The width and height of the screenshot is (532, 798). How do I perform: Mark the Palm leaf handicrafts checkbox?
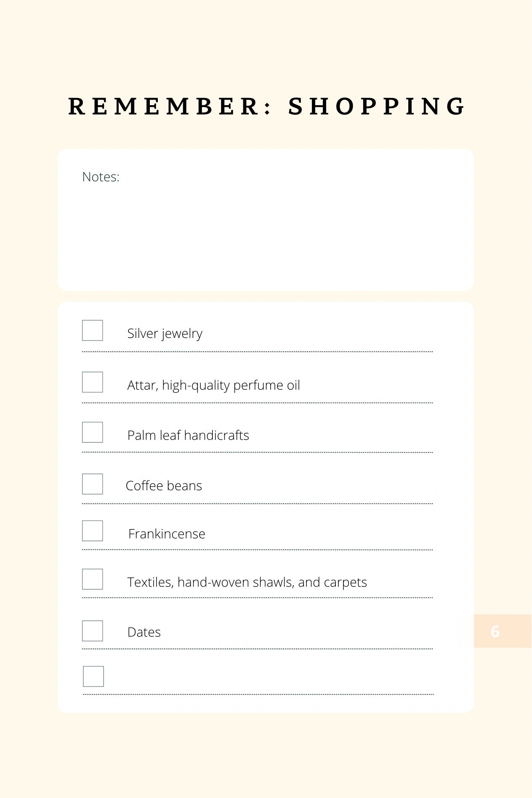pyautogui.click(x=93, y=432)
